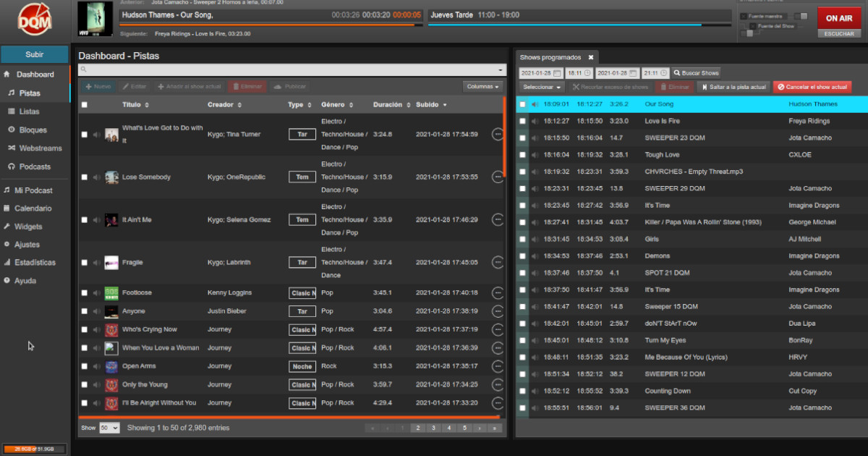Preview audio of What's Love Got to Do with It

click(97, 135)
